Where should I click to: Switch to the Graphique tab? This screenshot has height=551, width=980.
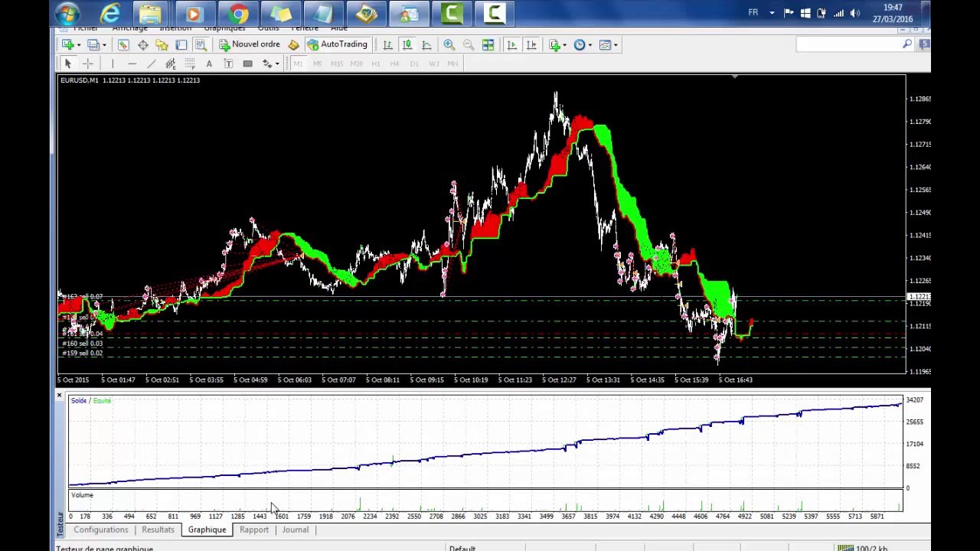click(x=207, y=530)
